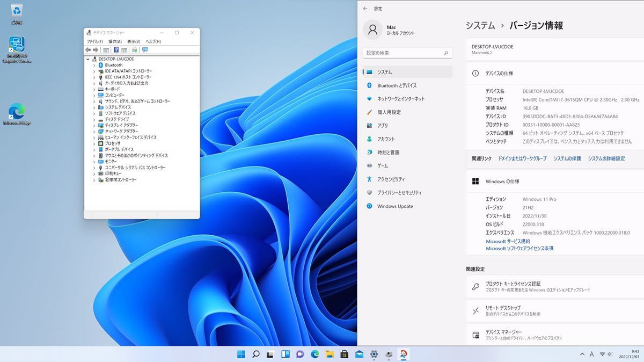Image resolution: width=644 pixels, height=362 pixels.
Task: Open Windows Update settings page
Action: click(408, 206)
